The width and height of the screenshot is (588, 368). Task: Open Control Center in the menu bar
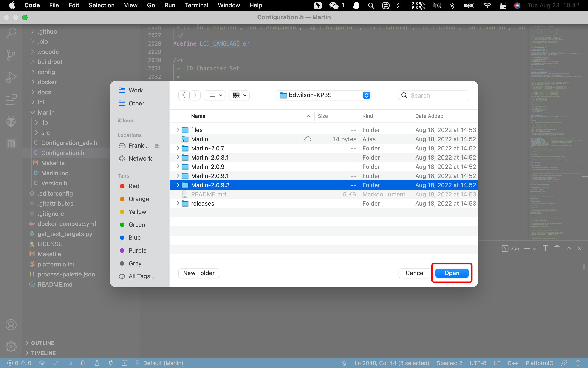[x=503, y=5]
